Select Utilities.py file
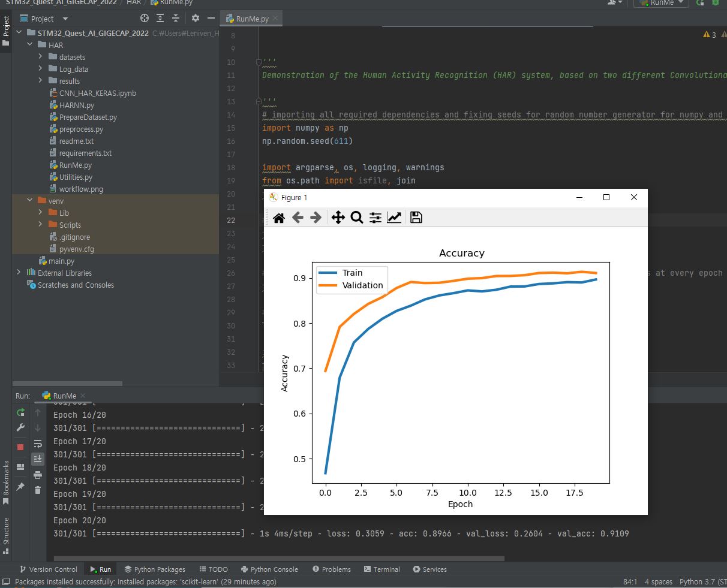727x588 pixels. pyautogui.click(x=71, y=177)
